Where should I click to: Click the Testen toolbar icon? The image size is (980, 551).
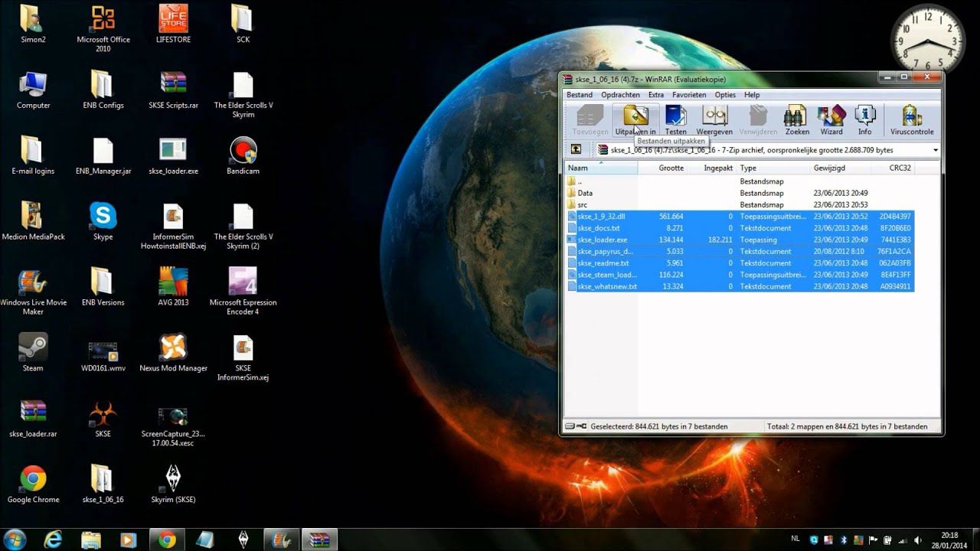675,120
